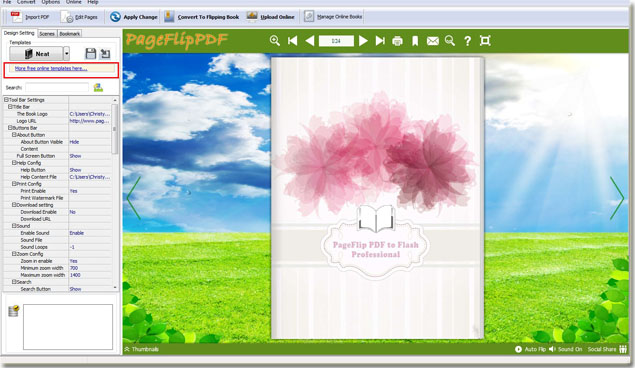Toggle Sound On at bottom bar
Image resolution: width=635 pixels, height=368 pixels.
(565, 349)
